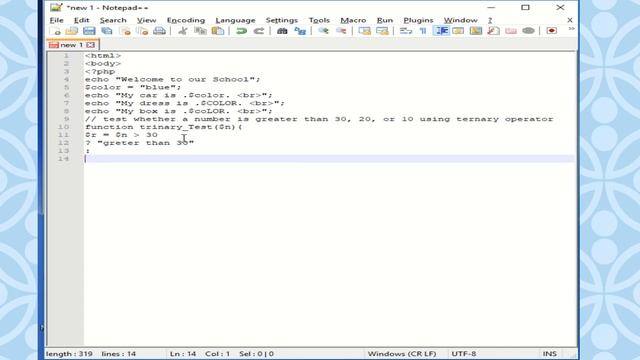
Task: Click the "<?php" line in editor
Action: tap(100, 71)
